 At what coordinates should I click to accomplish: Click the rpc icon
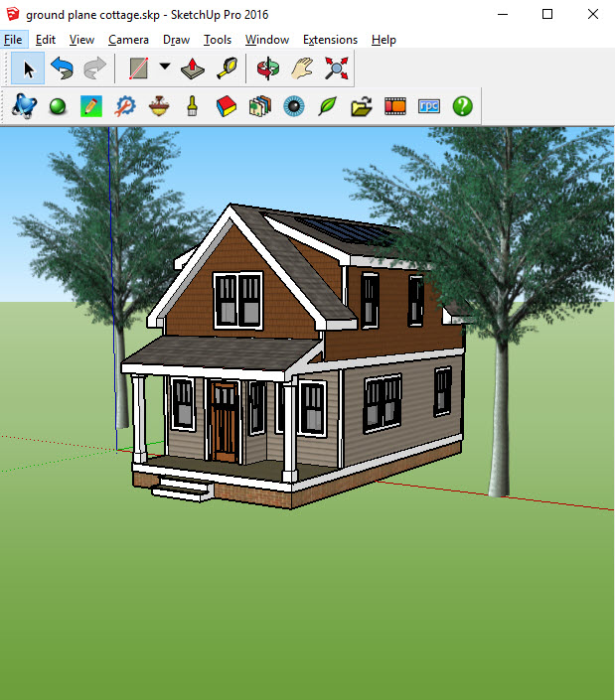point(429,106)
